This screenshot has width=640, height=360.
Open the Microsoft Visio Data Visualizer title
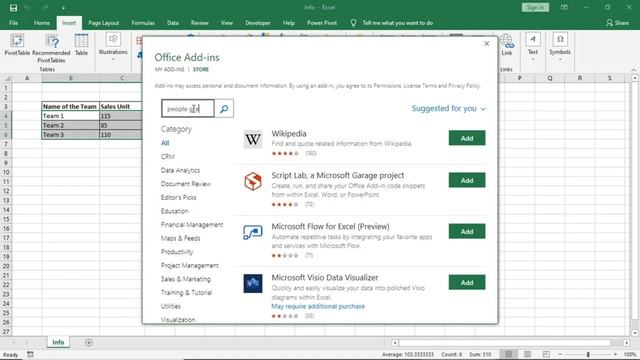[325, 278]
